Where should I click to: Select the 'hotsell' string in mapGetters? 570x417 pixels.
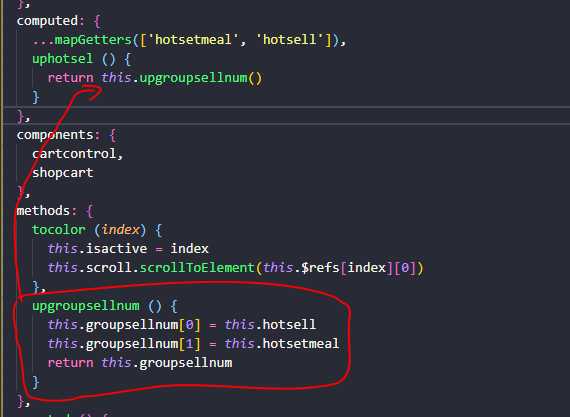[x=289, y=40]
